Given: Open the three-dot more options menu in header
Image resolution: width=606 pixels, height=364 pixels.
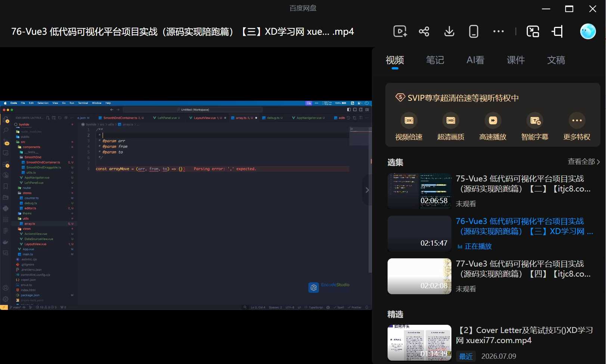Looking at the screenshot, I should [x=498, y=31].
